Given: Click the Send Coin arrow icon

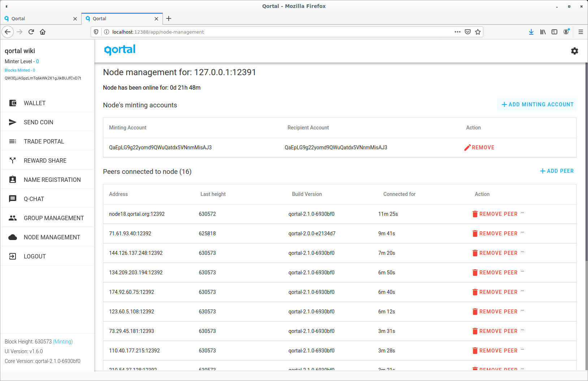Looking at the screenshot, I should click(13, 122).
